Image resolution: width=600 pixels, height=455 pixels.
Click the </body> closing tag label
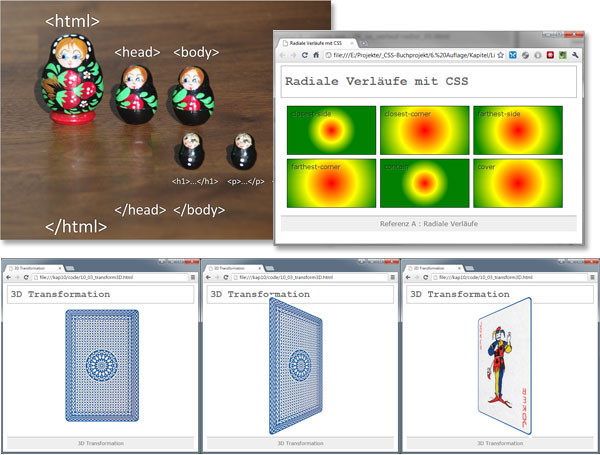(x=199, y=210)
